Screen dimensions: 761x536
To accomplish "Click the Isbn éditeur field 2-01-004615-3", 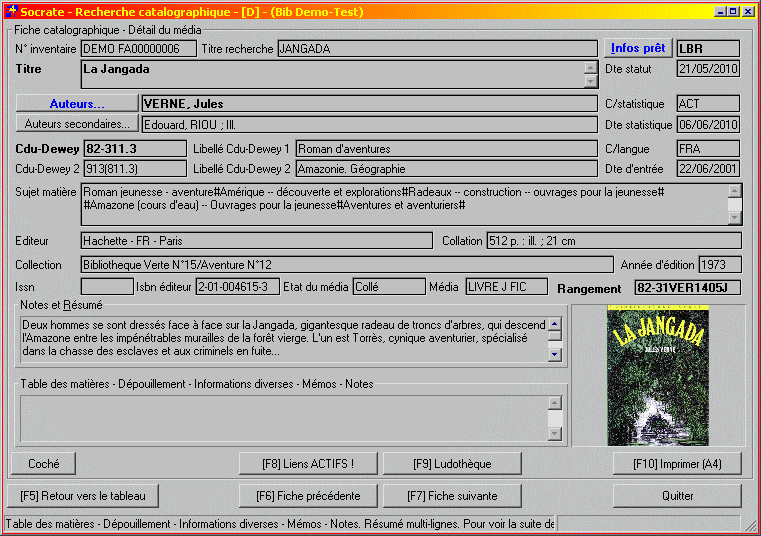I will (237, 286).
